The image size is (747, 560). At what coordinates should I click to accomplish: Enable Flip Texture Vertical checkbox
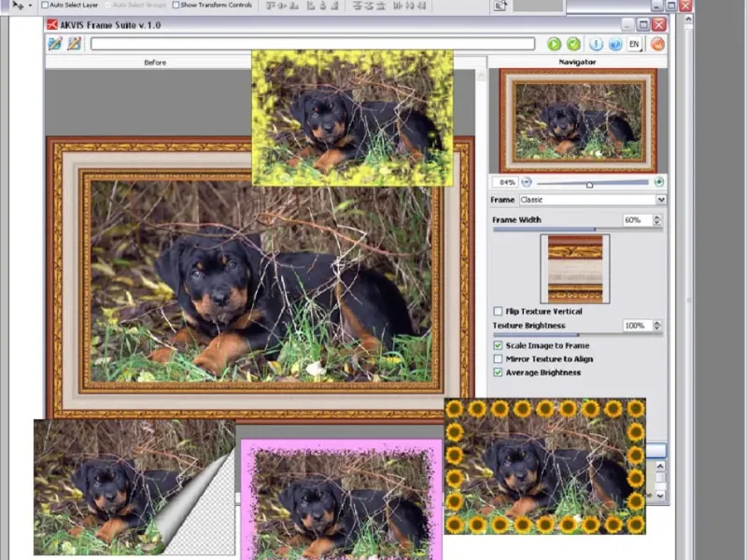click(x=498, y=311)
